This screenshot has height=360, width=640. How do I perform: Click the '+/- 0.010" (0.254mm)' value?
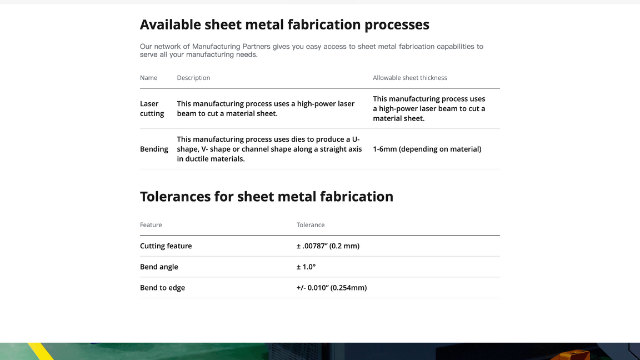coord(332,288)
